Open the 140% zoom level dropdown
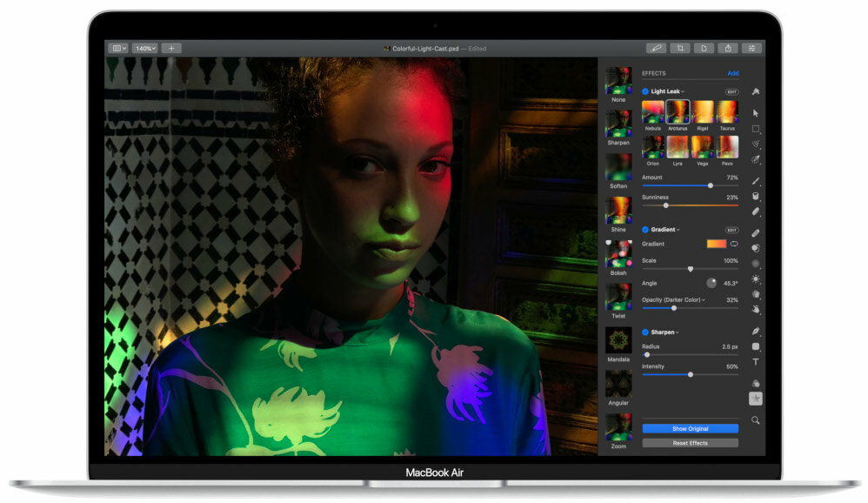This screenshot has height=503, width=868. tap(144, 48)
